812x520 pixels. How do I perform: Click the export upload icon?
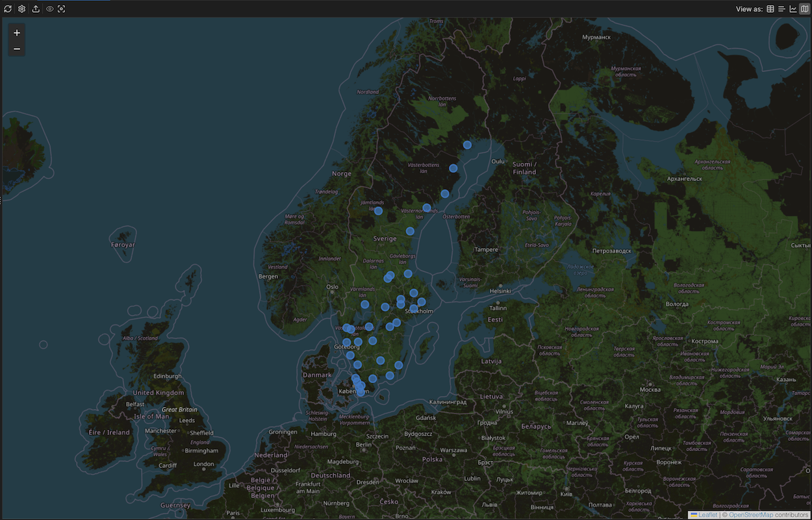pos(36,9)
